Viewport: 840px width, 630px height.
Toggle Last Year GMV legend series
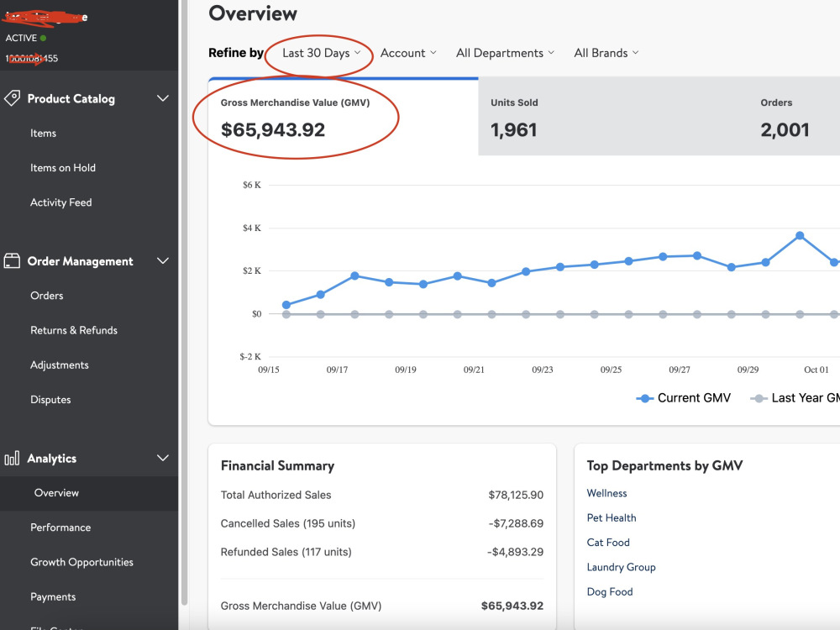(x=795, y=398)
